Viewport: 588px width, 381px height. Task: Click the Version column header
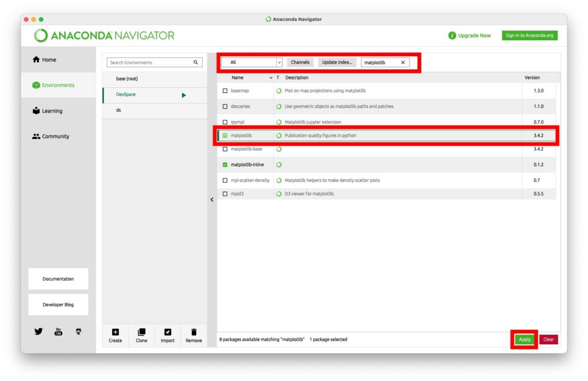[532, 77]
